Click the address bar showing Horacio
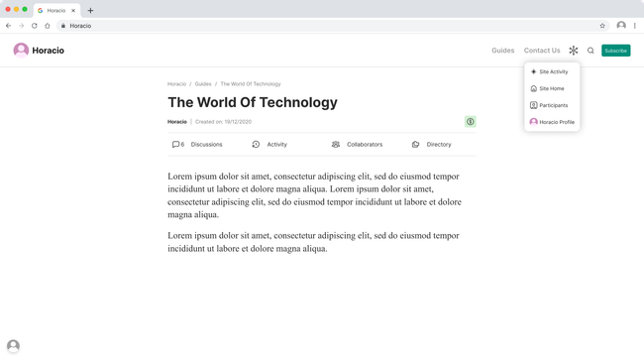Viewport: 644px width, 359px height. pyautogui.click(x=333, y=26)
